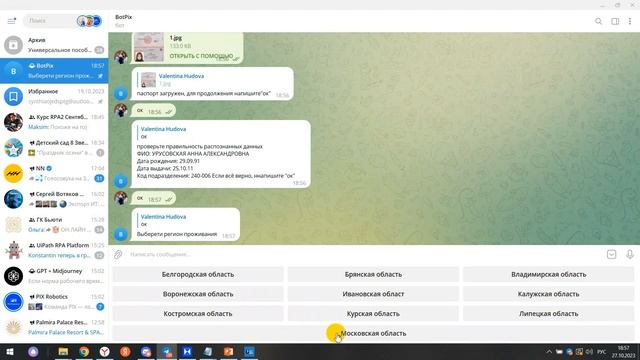Click the taskbar clock showing 18:57

pyautogui.click(x=623, y=351)
